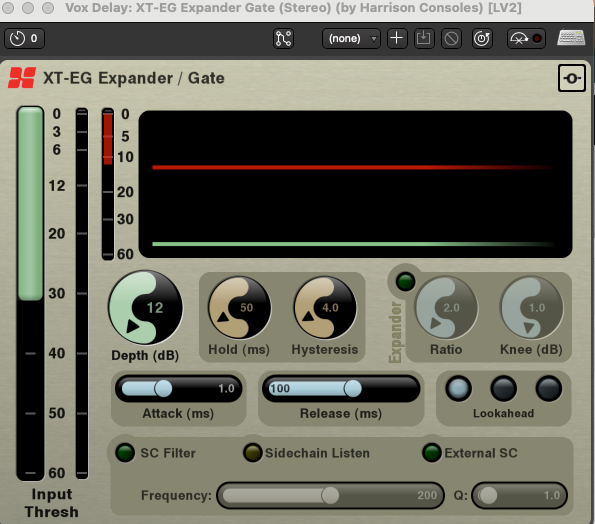Image resolution: width=595 pixels, height=524 pixels.
Task: Select the third Lookahead button
Action: coord(549,389)
